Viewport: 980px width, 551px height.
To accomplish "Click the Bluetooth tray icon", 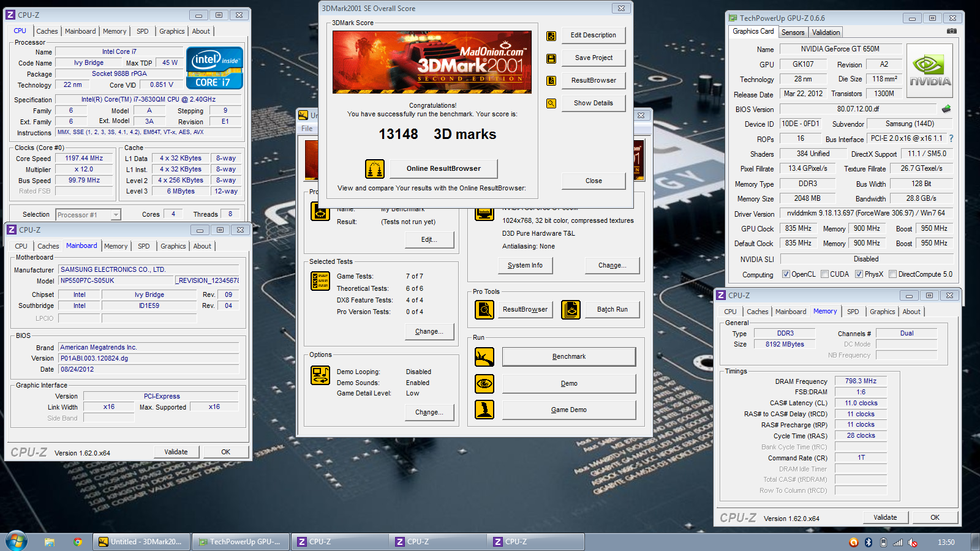I will coord(868,542).
